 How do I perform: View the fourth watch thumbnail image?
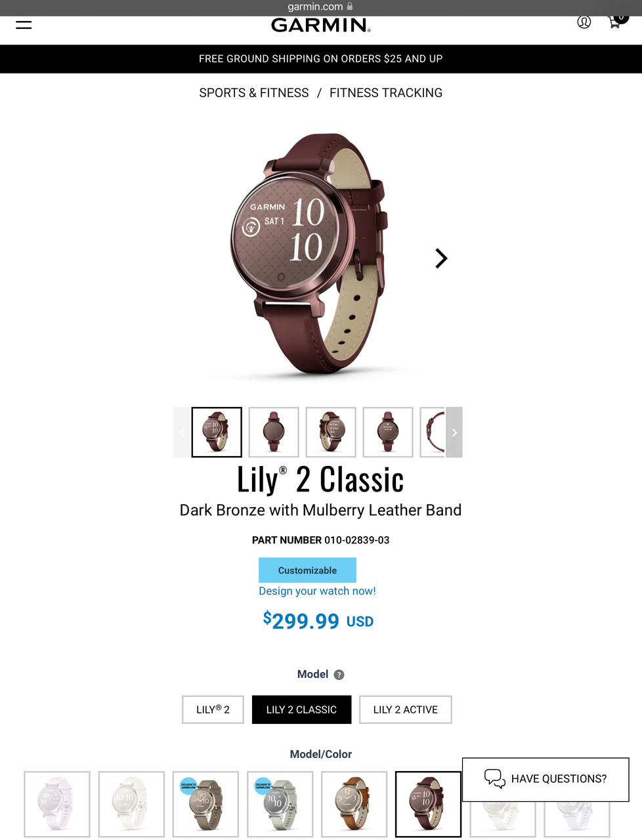tap(388, 432)
